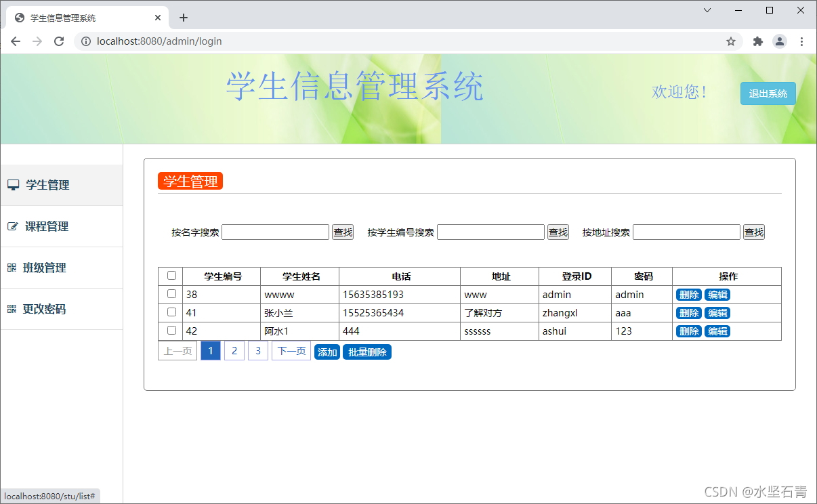Viewport: 817px width, 504px height.
Task: Select page 2 in pagination
Action: [234, 351]
